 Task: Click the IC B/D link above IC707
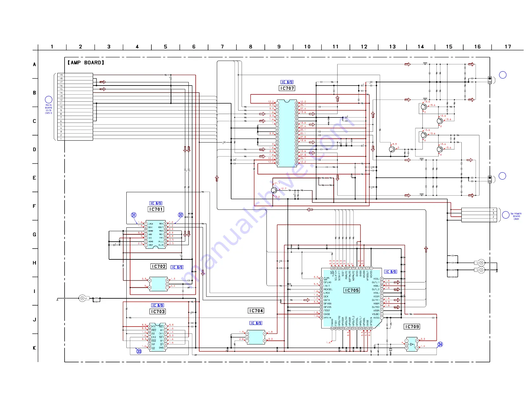tap(287, 82)
